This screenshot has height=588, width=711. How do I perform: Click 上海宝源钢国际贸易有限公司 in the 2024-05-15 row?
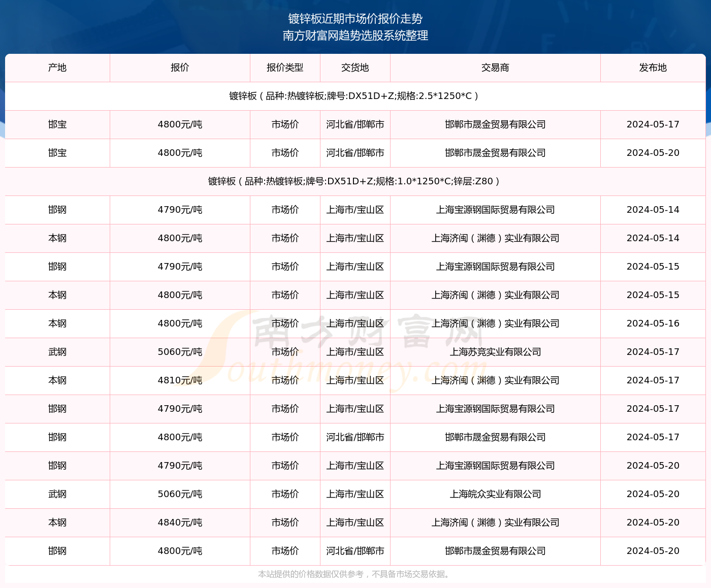(x=495, y=267)
